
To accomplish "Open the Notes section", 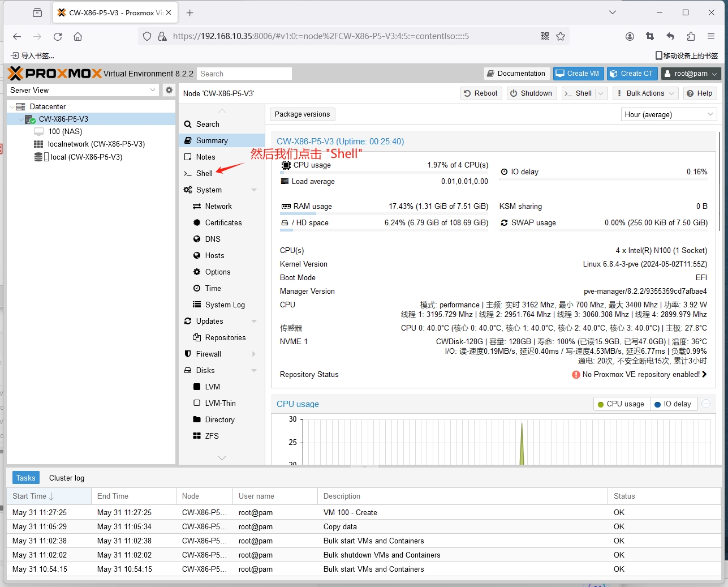I will pos(205,157).
